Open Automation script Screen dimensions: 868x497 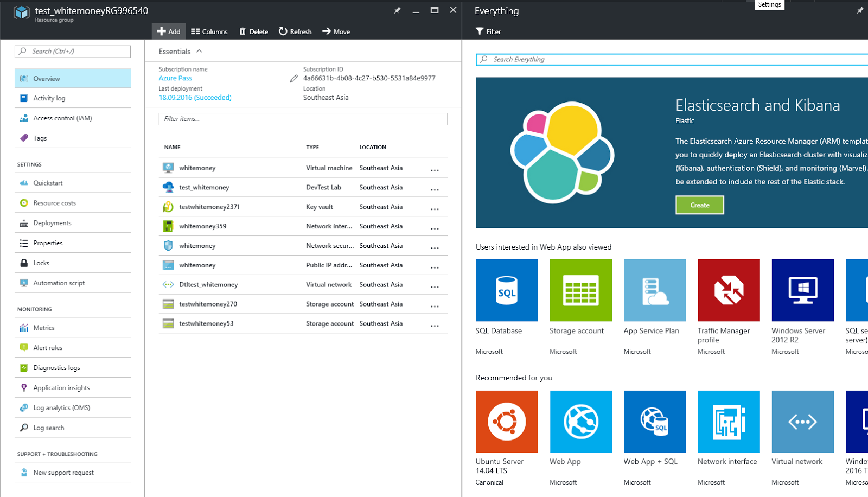pos(73,283)
